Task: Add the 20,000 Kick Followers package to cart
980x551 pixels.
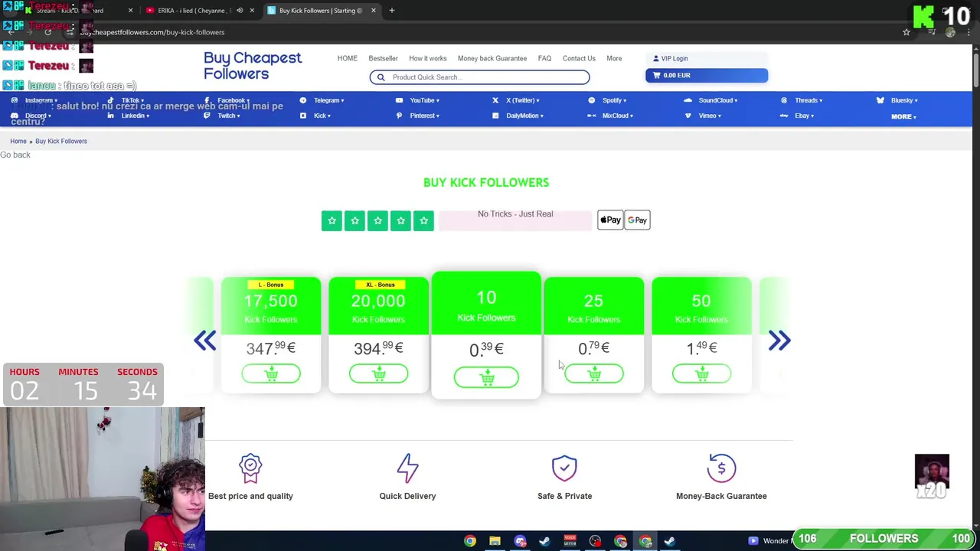Action: click(x=378, y=373)
